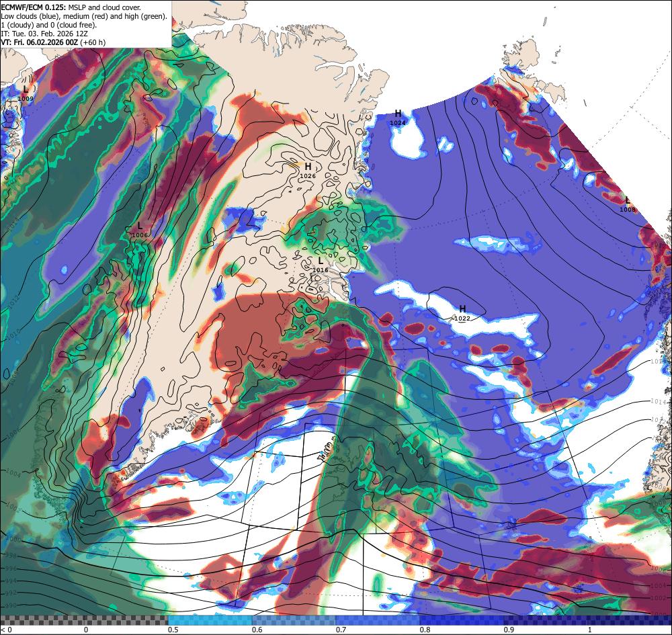Click the L 1008 low pressure marker
The image size is (672, 635).
(x=628, y=204)
